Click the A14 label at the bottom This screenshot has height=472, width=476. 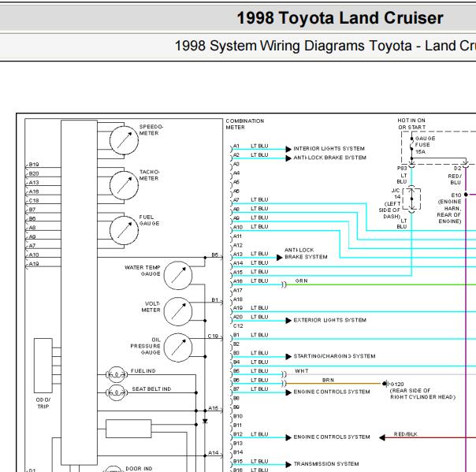[213, 453]
